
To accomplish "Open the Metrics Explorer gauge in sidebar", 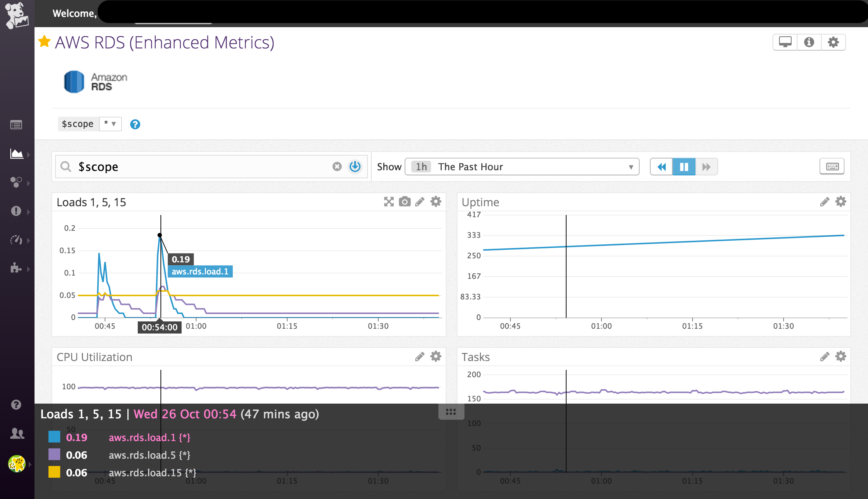I will pos(16,240).
